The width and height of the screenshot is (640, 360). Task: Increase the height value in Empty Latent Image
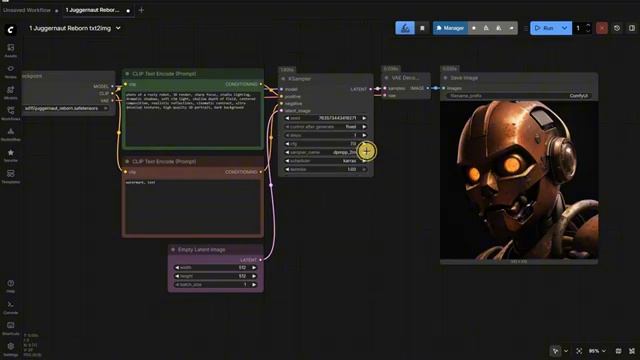[254, 276]
